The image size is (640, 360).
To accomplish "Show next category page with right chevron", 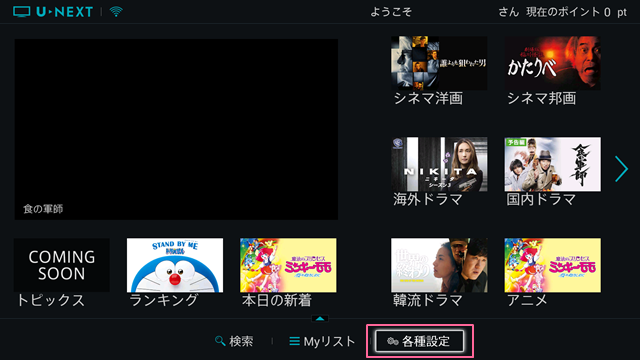I will point(621,169).
